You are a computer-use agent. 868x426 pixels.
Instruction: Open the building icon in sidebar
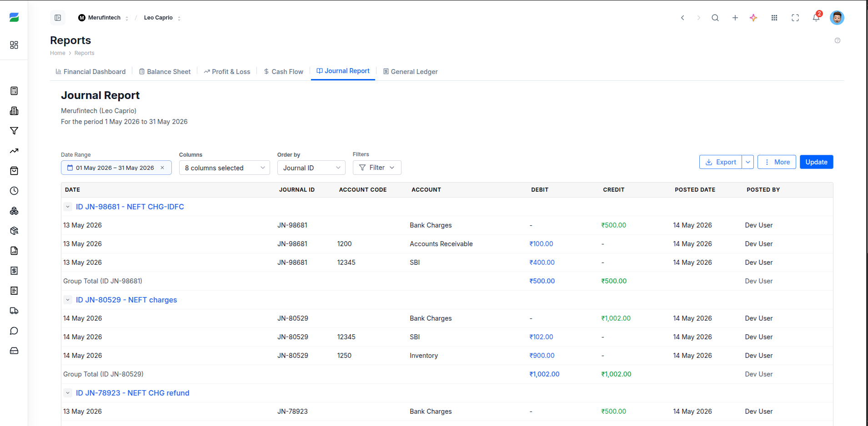[14, 111]
